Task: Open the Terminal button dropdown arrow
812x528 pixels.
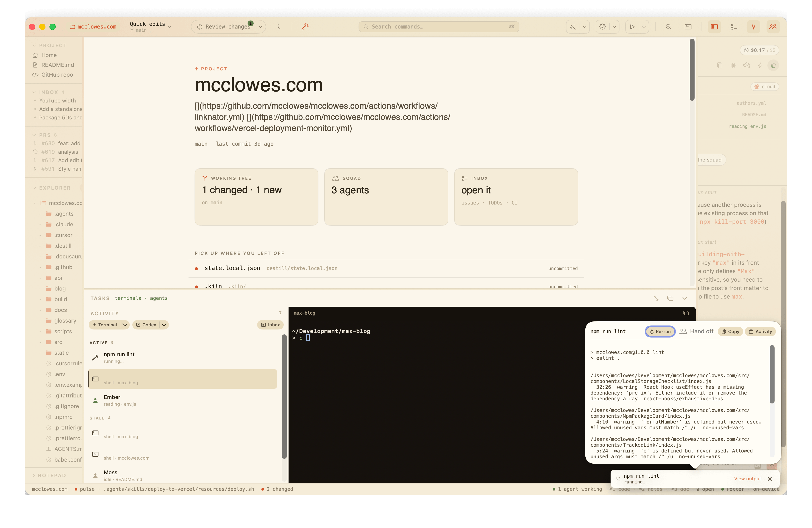Action: coord(125,325)
